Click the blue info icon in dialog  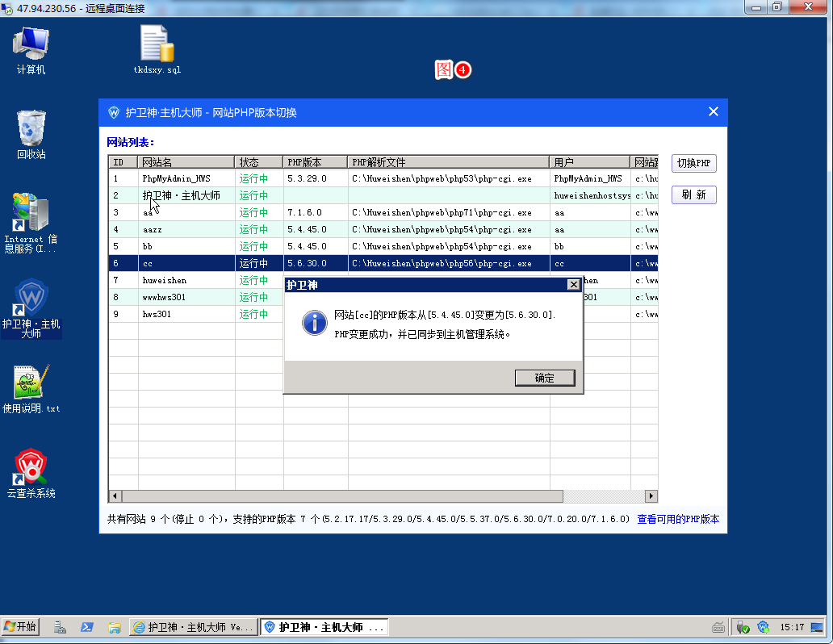(x=315, y=323)
